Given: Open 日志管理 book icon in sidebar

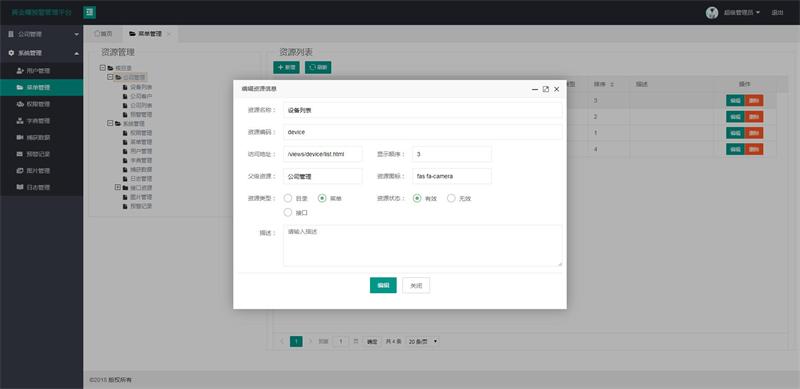Looking at the screenshot, I should 20,187.
